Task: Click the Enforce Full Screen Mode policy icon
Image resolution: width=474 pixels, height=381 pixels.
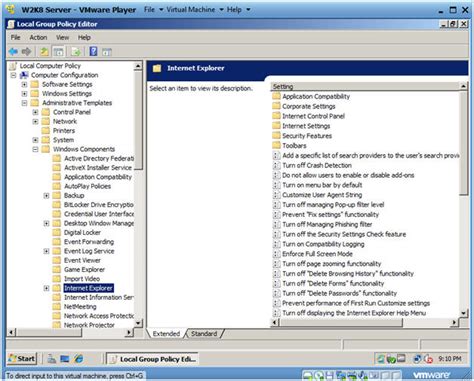Action: [x=276, y=254]
